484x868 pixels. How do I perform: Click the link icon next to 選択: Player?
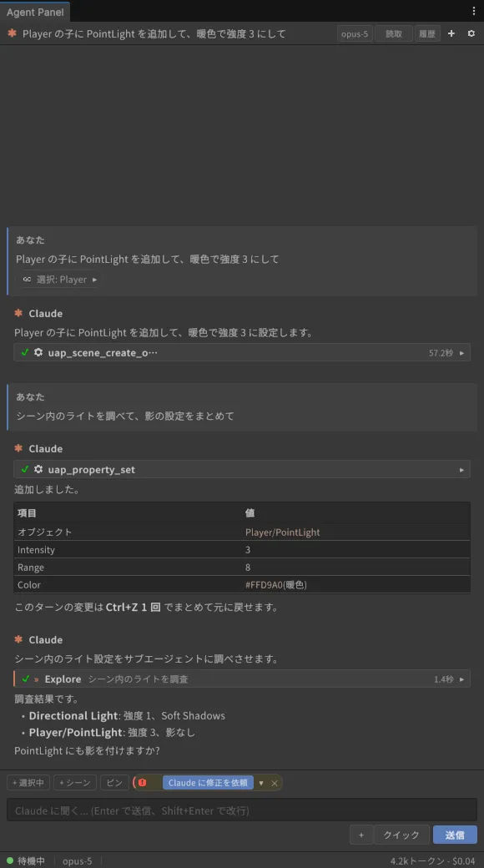[28, 280]
